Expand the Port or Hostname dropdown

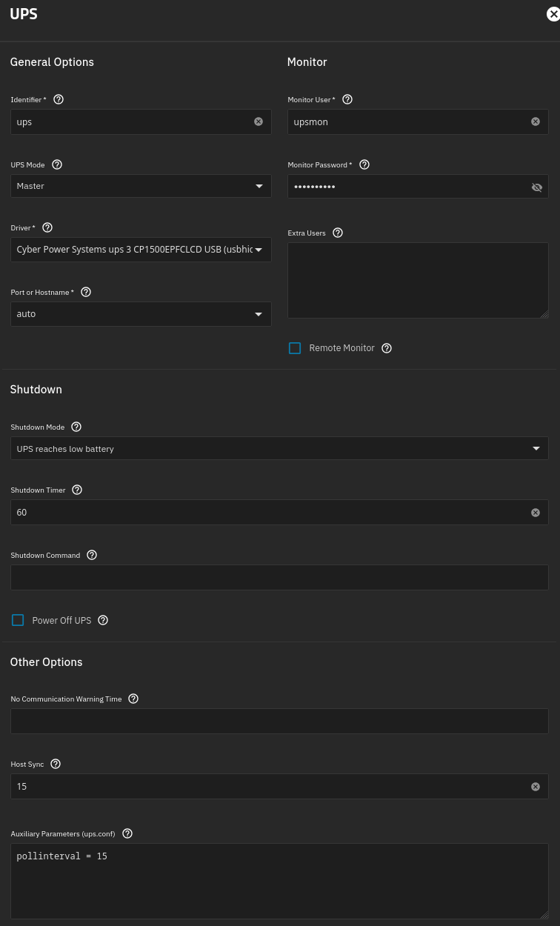click(x=141, y=314)
